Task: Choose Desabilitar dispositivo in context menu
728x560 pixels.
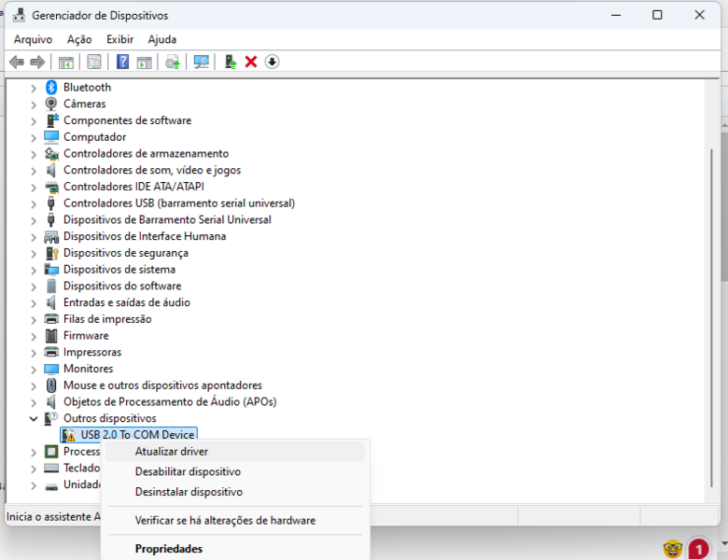Action: point(235,471)
